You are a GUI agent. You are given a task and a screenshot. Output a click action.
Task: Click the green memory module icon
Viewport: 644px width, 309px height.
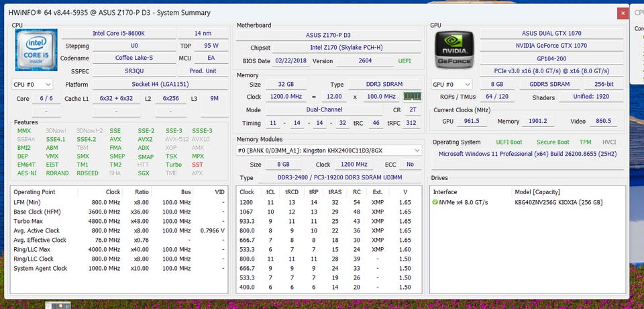tap(413, 96)
